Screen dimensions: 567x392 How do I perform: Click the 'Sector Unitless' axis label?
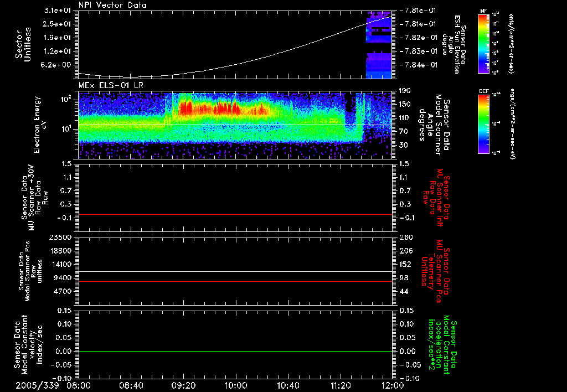(23, 44)
